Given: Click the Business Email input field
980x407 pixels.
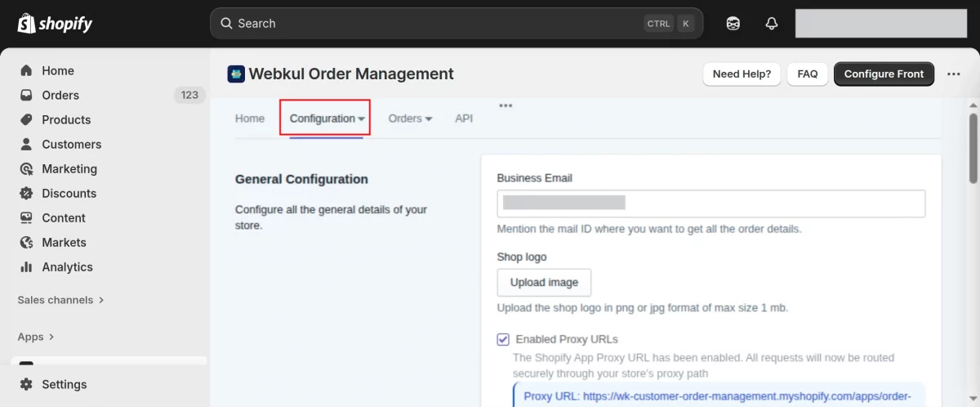Looking at the screenshot, I should [711, 203].
